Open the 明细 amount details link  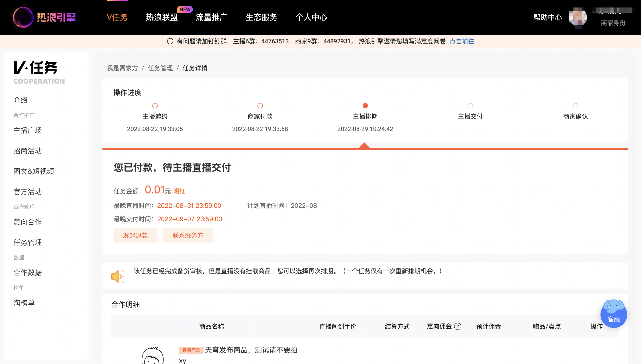pyautogui.click(x=179, y=191)
